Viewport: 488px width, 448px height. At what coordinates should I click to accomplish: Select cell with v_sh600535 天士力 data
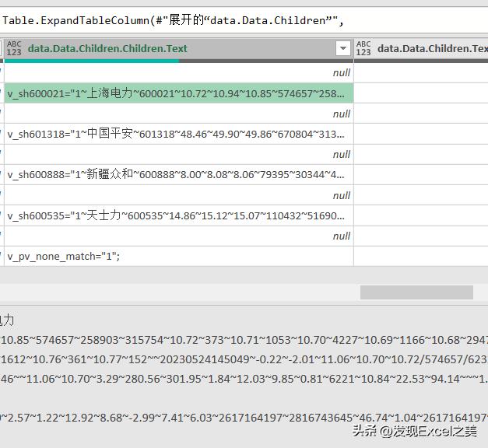(x=179, y=215)
